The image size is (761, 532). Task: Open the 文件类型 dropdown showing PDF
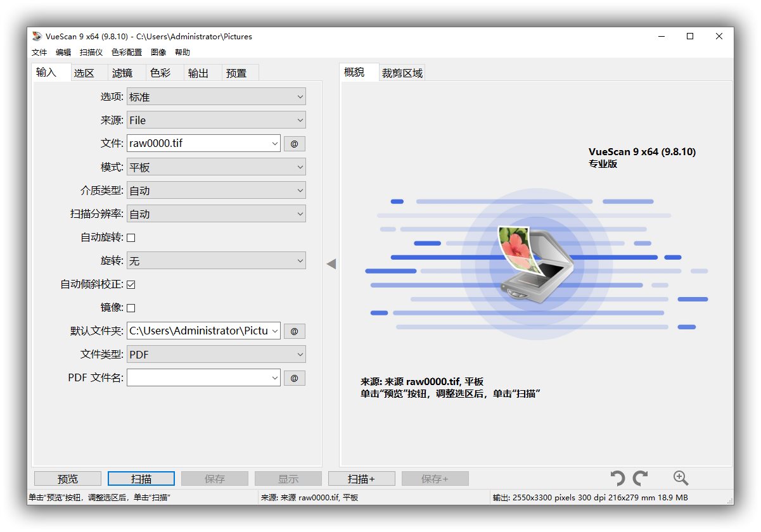click(x=216, y=355)
